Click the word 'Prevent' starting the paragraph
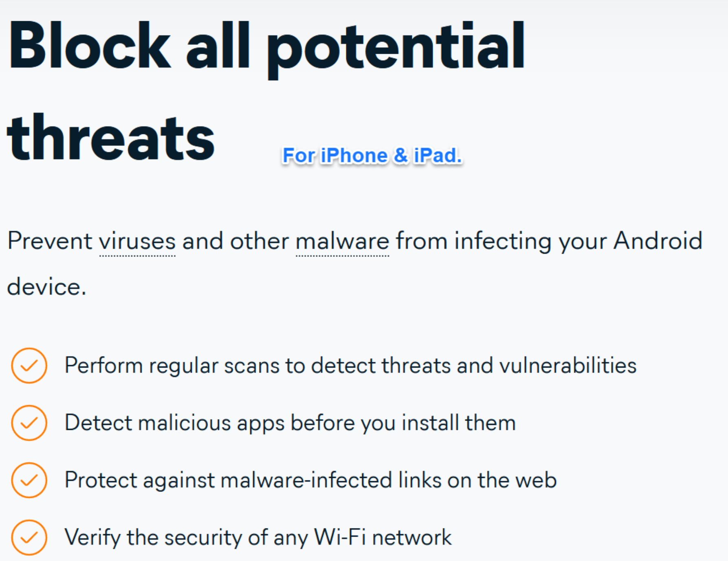This screenshot has width=728, height=561. (x=50, y=241)
